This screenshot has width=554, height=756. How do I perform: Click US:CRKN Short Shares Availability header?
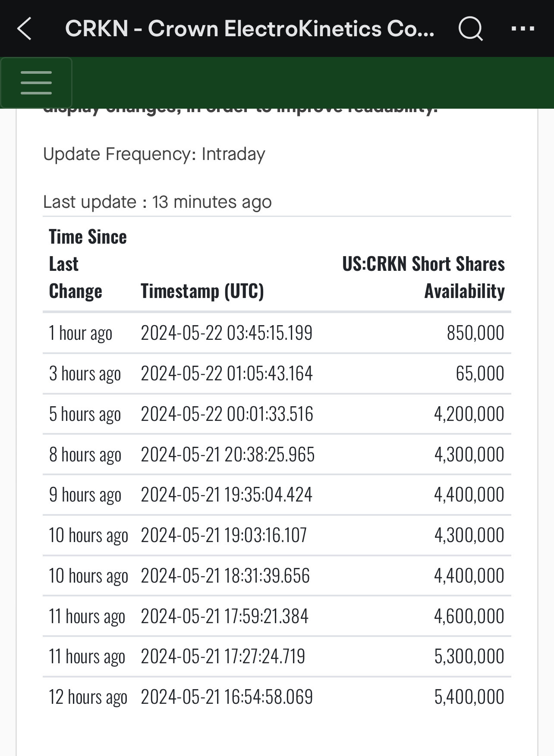(423, 277)
